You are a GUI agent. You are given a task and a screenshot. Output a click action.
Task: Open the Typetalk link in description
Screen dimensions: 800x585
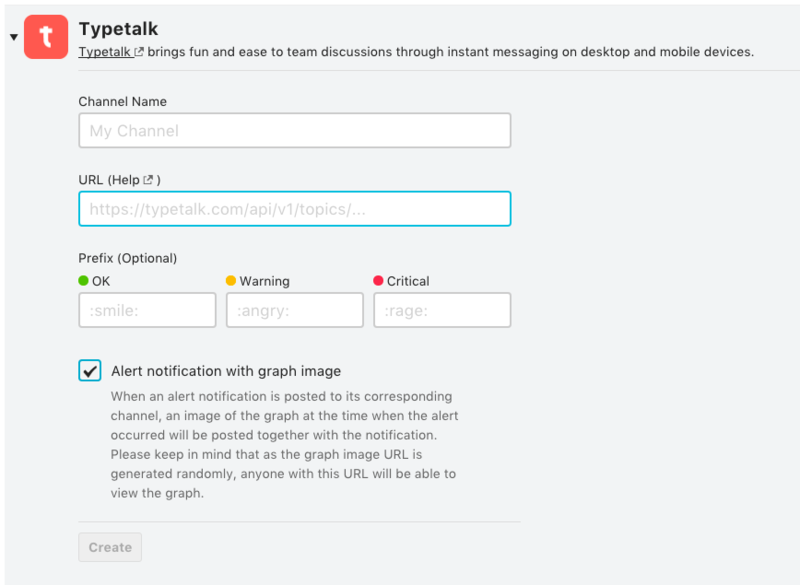click(x=105, y=52)
